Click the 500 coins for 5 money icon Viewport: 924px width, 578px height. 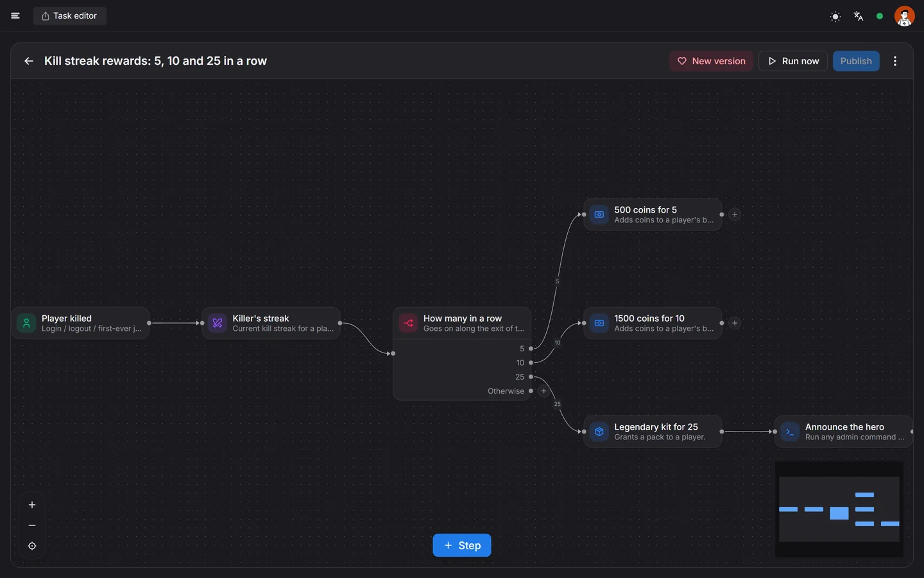pyautogui.click(x=599, y=215)
